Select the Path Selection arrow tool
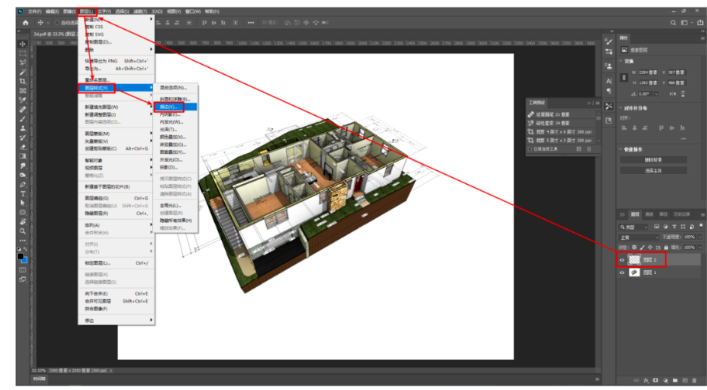The height and width of the screenshot is (390, 707). click(23, 203)
